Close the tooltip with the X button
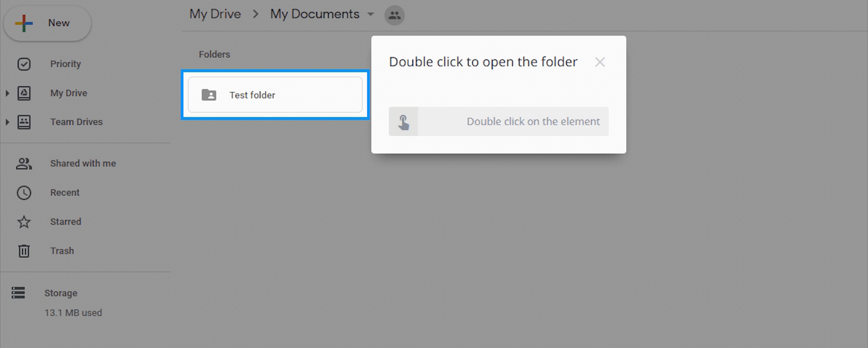This screenshot has height=348, width=868. pyautogui.click(x=599, y=62)
